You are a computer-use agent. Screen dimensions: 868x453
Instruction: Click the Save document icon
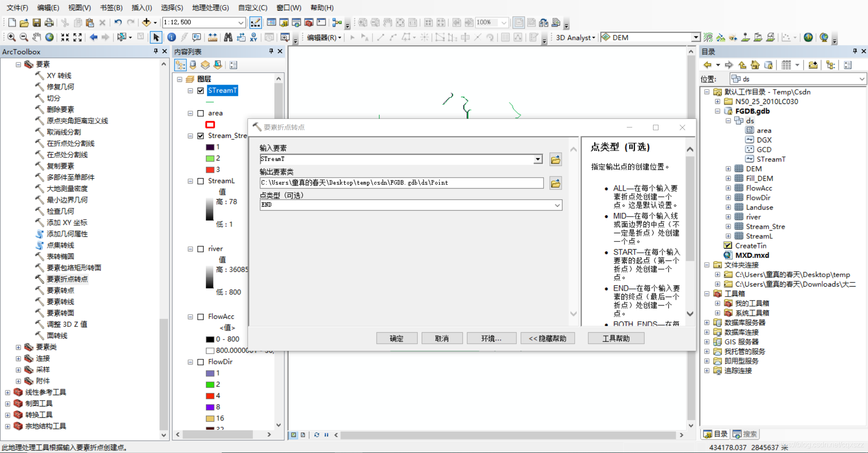[x=37, y=22]
